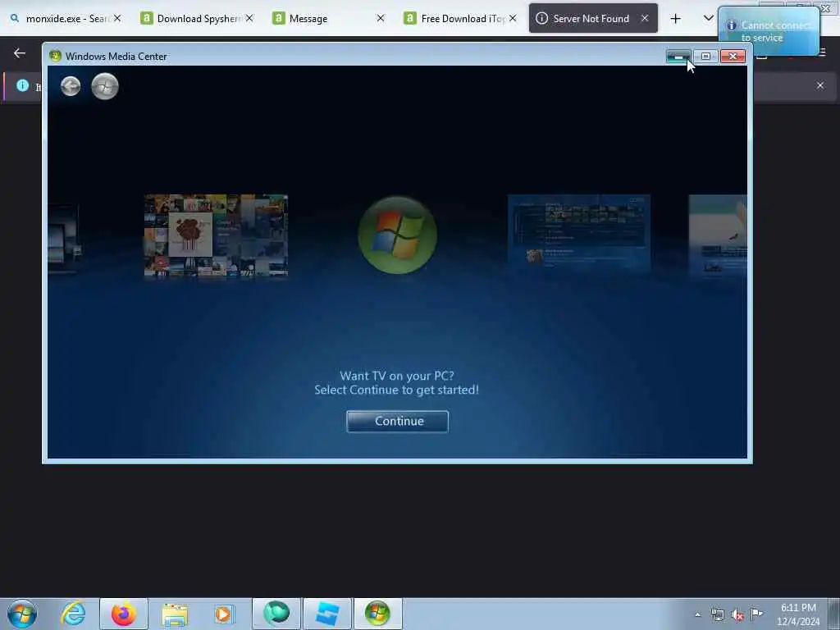Click the Show desktop strip

(834, 614)
